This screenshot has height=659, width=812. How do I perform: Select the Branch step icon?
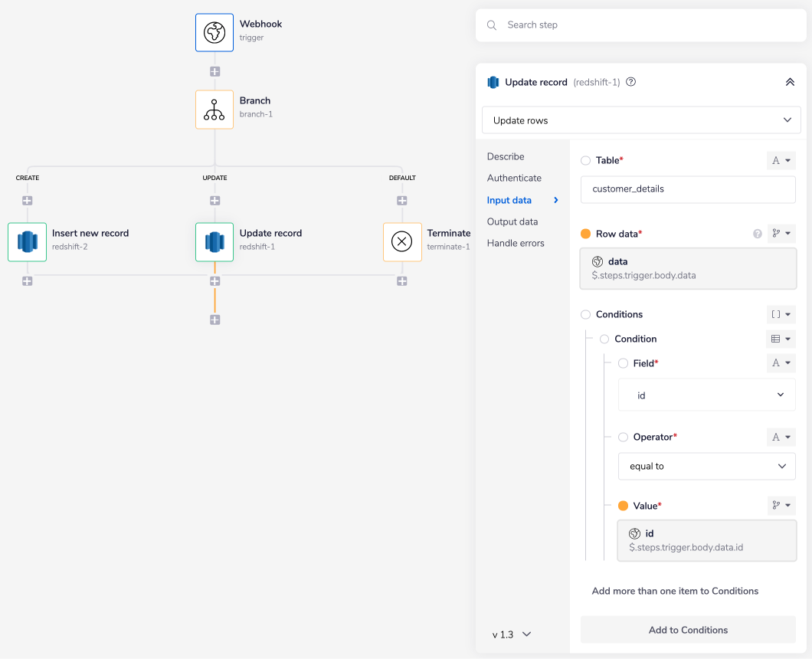(x=214, y=110)
